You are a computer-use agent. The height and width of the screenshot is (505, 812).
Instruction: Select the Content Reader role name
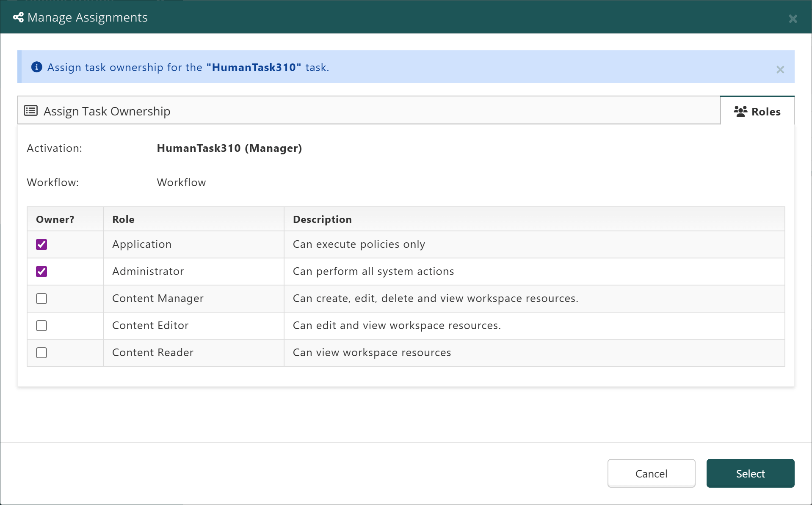153,352
